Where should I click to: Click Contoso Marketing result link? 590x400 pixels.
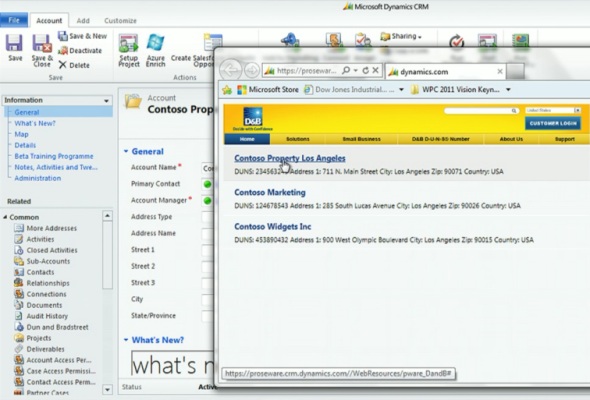(x=270, y=192)
